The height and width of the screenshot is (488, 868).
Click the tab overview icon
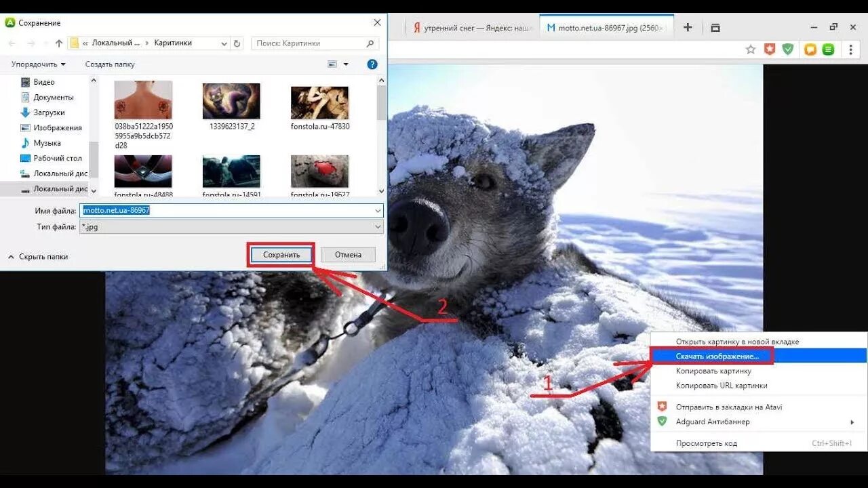click(x=715, y=28)
